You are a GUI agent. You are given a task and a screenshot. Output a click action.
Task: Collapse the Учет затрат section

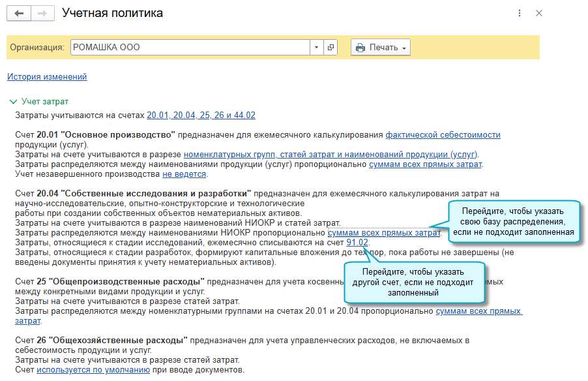click(12, 102)
